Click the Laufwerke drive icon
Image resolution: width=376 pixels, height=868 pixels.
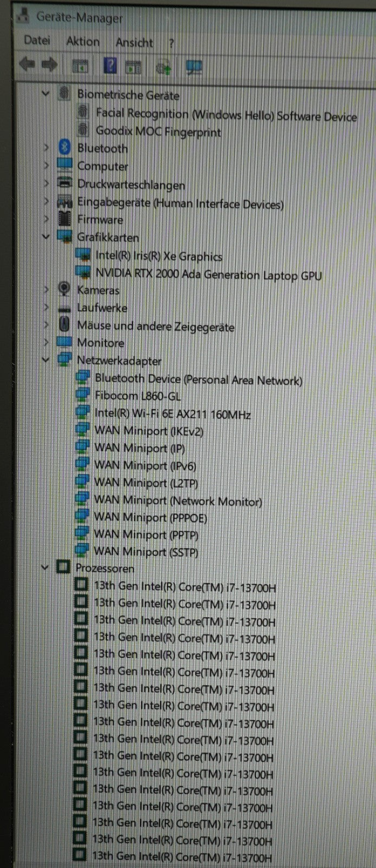(64, 308)
